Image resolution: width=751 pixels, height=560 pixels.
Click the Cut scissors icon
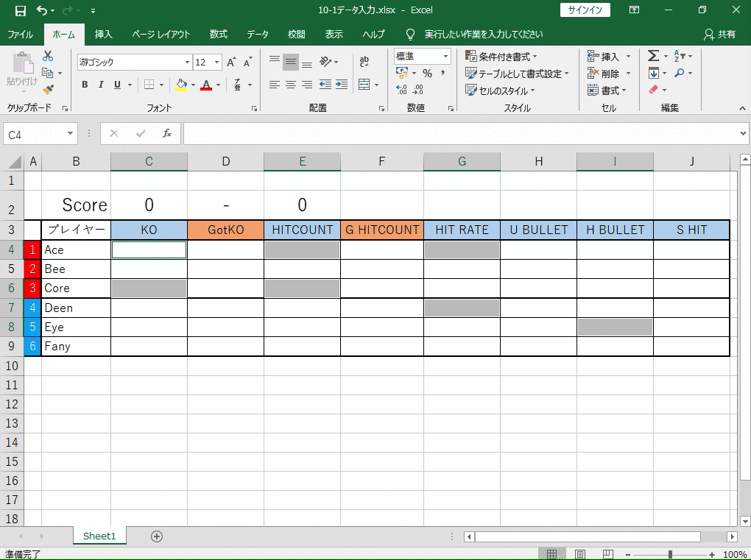pos(48,57)
